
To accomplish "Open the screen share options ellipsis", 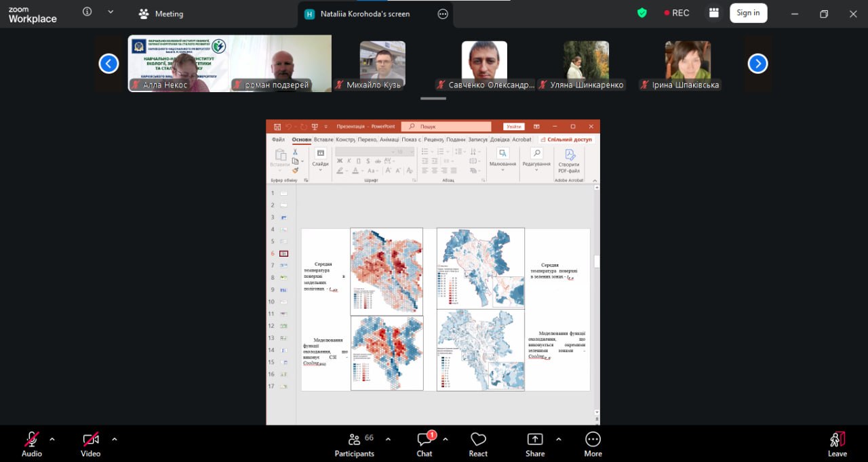I will click(443, 14).
